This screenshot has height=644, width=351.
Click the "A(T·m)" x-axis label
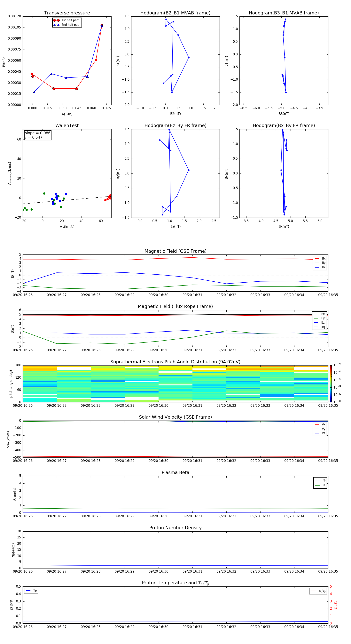click(x=67, y=114)
